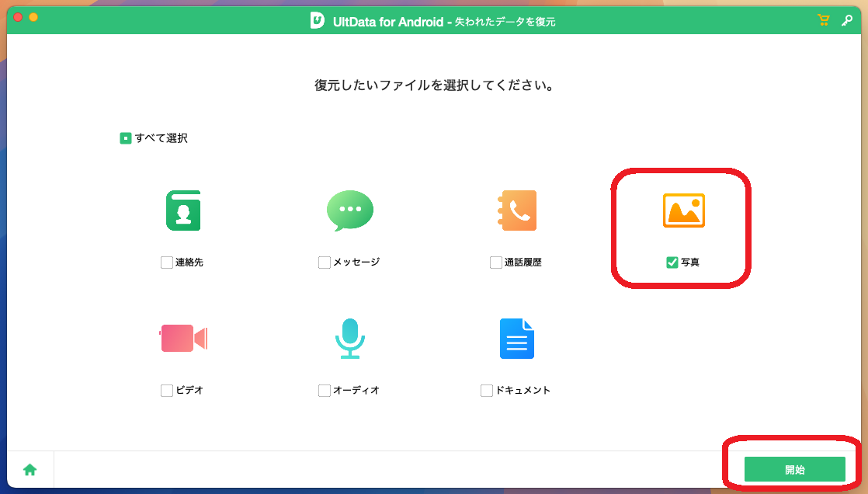Click the ドキュメント label text
Viewport: 868px width, 494px height.
click(x=523, y=391)
